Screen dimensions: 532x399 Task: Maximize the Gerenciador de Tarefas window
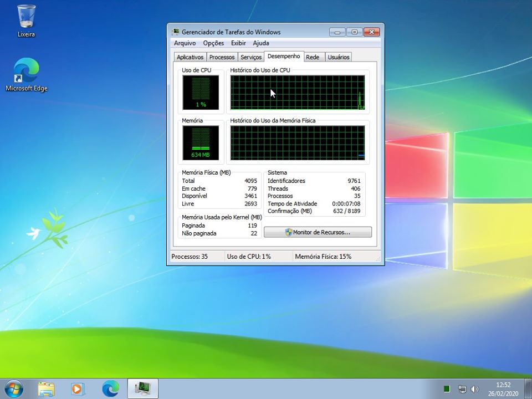pos(354,32)
